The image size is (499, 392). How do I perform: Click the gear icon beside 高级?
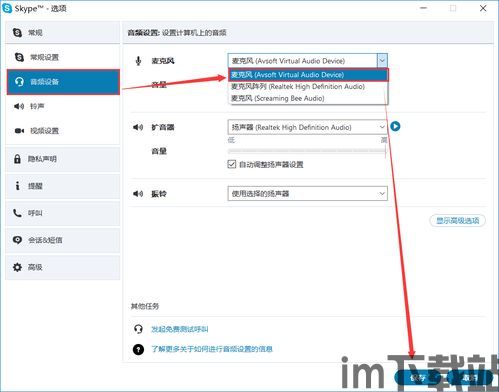pyautogui.click(x=17, y=267)
